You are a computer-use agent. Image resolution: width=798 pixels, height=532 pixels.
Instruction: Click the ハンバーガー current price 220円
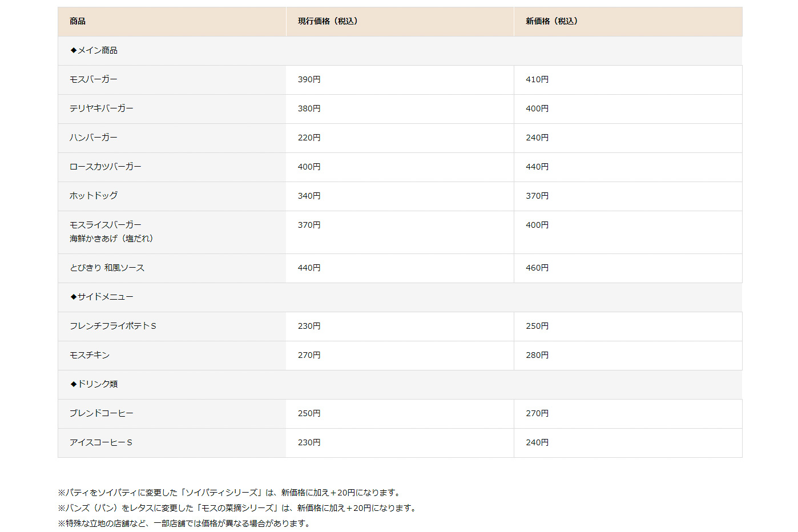tap(309, 138)
